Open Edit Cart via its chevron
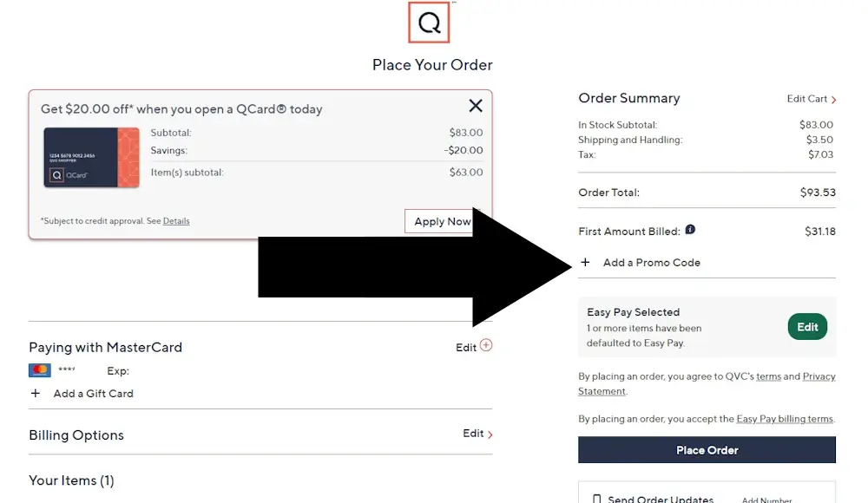Viewport: 868px width, 503px height. click(833, 99)
